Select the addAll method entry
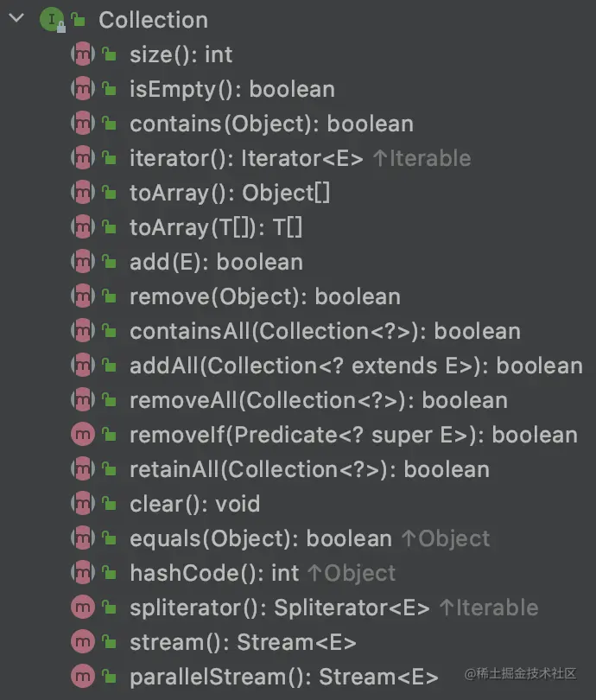This screenshot has height=700, width=596. 356,366
